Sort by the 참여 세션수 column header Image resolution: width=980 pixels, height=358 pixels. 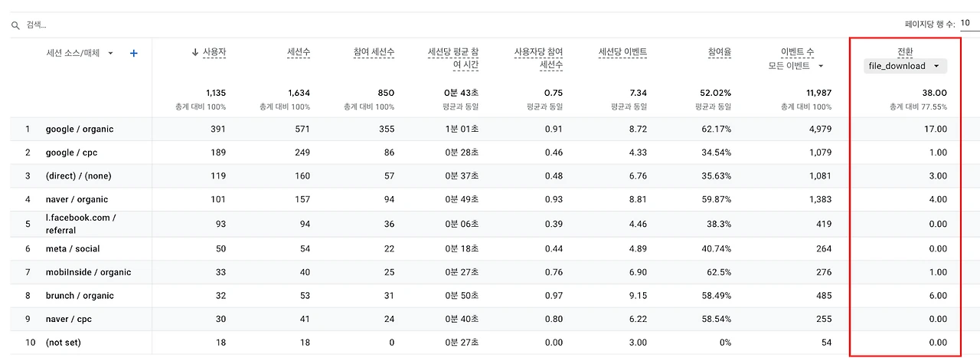pyautogui.click(x=374, y=52)
